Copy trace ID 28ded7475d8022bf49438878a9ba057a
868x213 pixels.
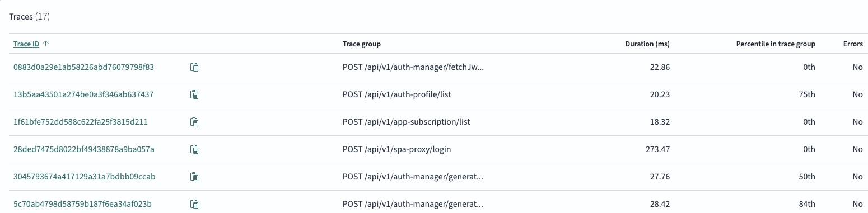coord(194,149)
